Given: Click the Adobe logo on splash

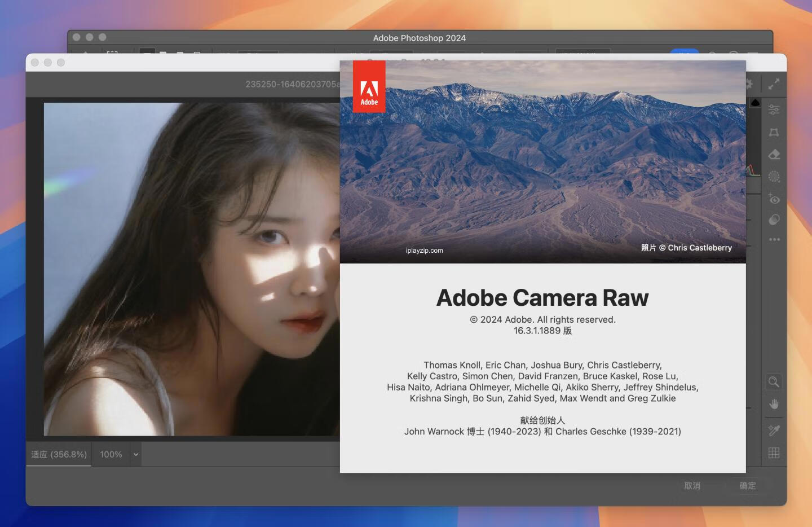Looking at the screenshot, I should click(369, 87).
